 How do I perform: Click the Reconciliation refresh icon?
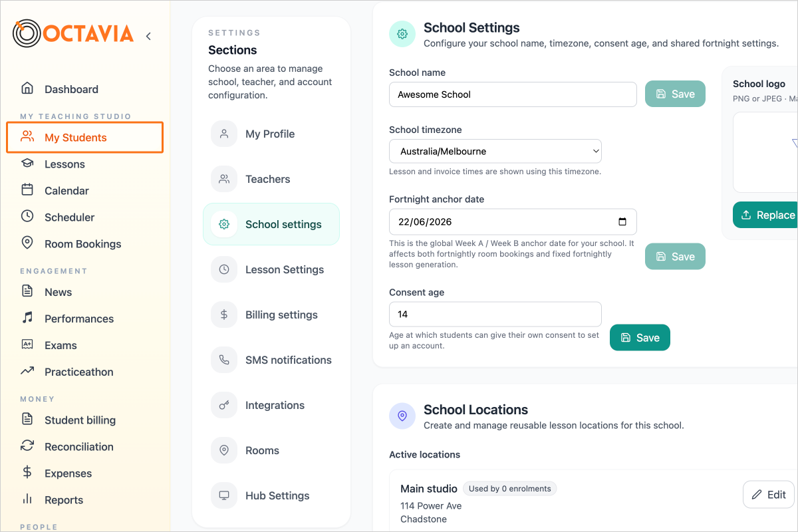(x=27, y=446)
